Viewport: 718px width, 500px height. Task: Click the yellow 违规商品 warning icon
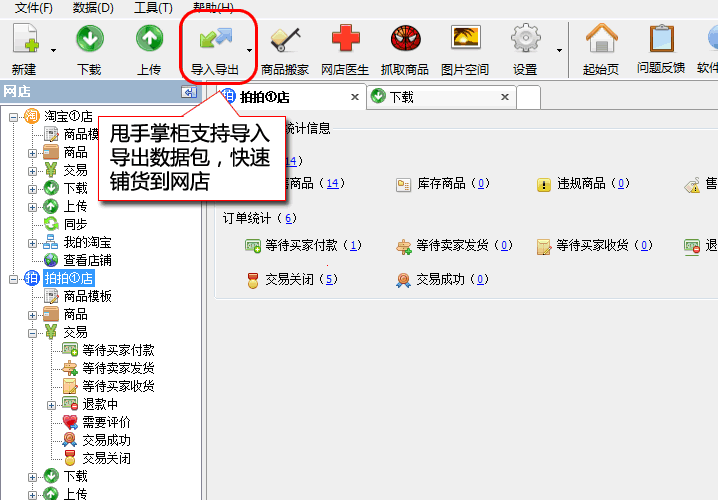(544, 185)
